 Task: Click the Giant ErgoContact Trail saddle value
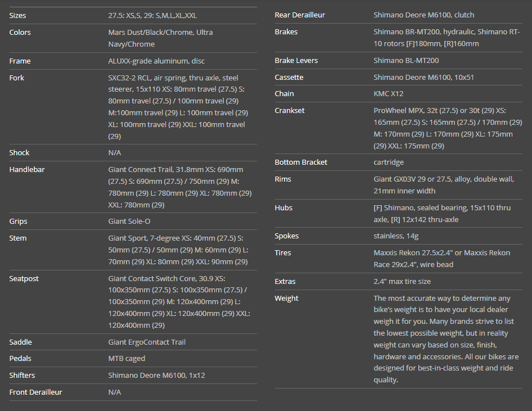pos(147,342)
